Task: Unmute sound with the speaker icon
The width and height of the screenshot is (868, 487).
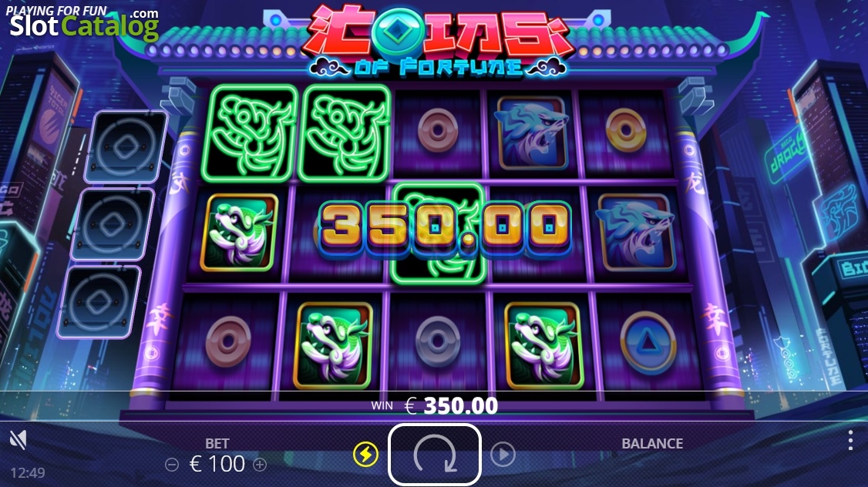Action: click(x=19, y=439)
